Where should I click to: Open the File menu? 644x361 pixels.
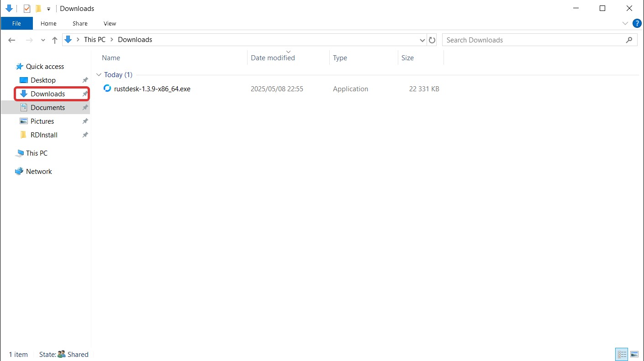click(16, 23)
